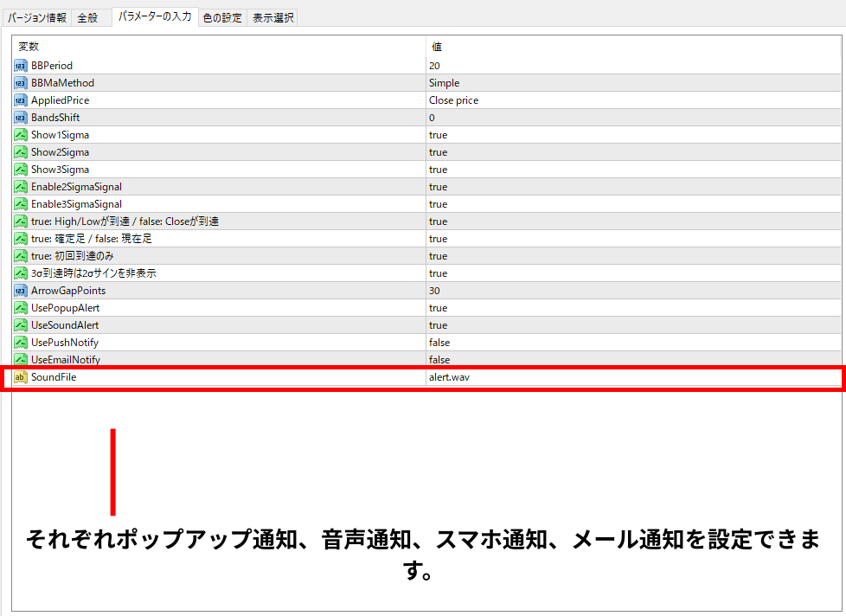Click the string icon beside SoundFile
This screenshot has height=616, width=846.
point(21,377)
